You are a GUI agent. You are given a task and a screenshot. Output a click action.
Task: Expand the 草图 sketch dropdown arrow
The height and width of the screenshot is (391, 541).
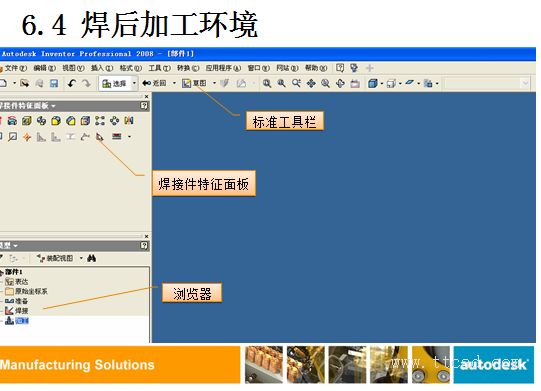click(214, 83)
